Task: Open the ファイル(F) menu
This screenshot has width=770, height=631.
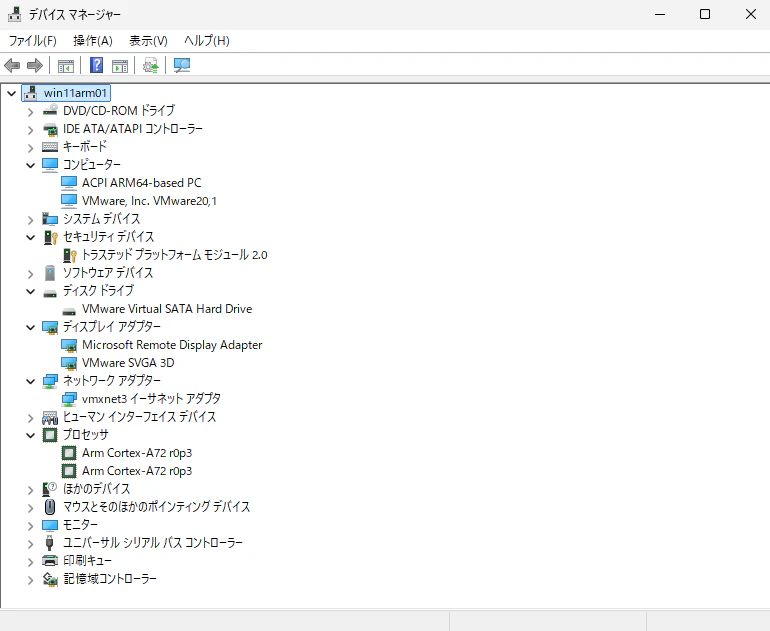Action: pyautogui.click(x=33, y=41)
